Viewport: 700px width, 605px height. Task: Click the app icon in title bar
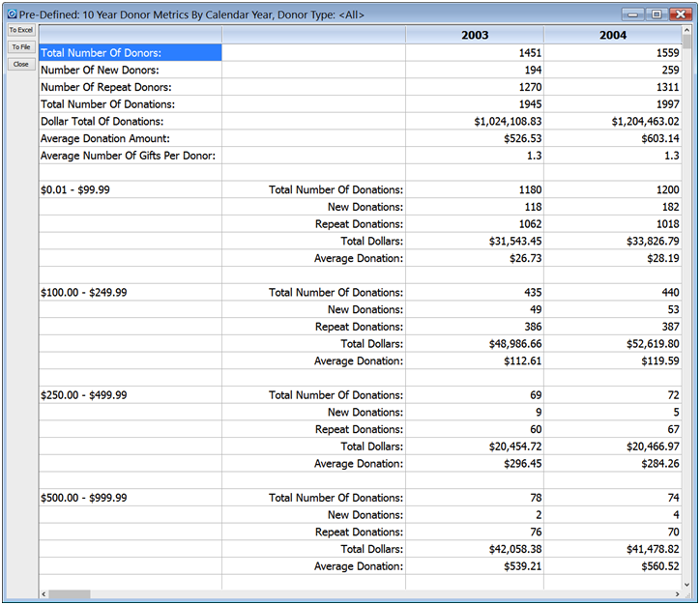point(12,14)
